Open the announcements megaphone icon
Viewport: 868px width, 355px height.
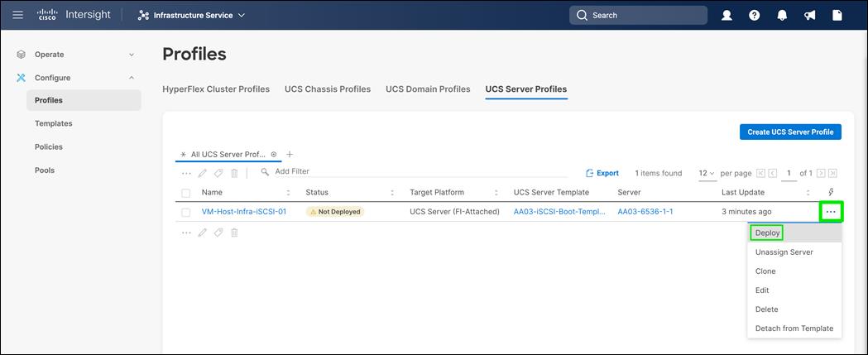[x=810, y=16]
